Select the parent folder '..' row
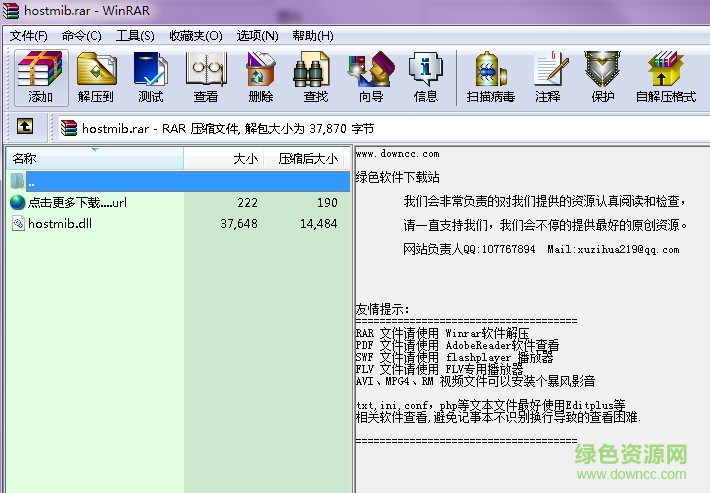The image size is (710, 493). click(x=179, y=182)
